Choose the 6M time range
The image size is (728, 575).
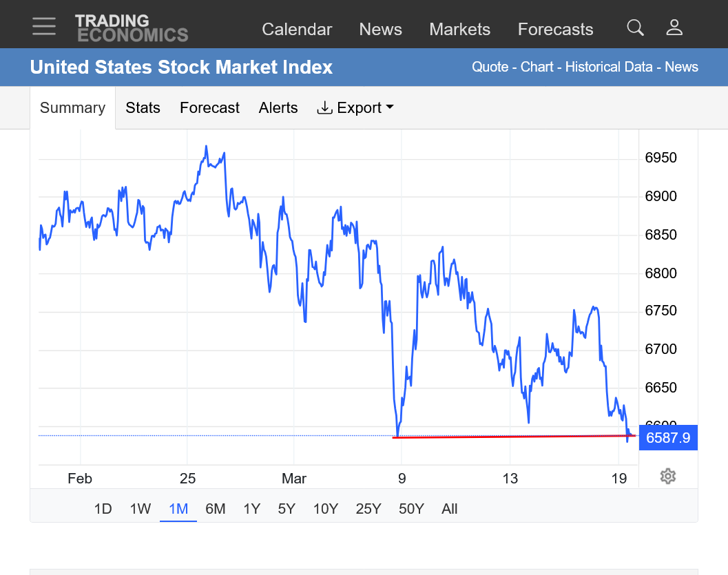click(215, 509)
